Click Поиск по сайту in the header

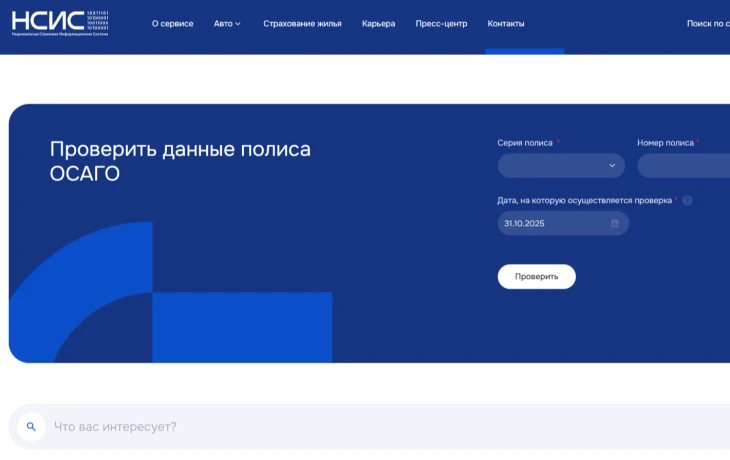(708, 23)
